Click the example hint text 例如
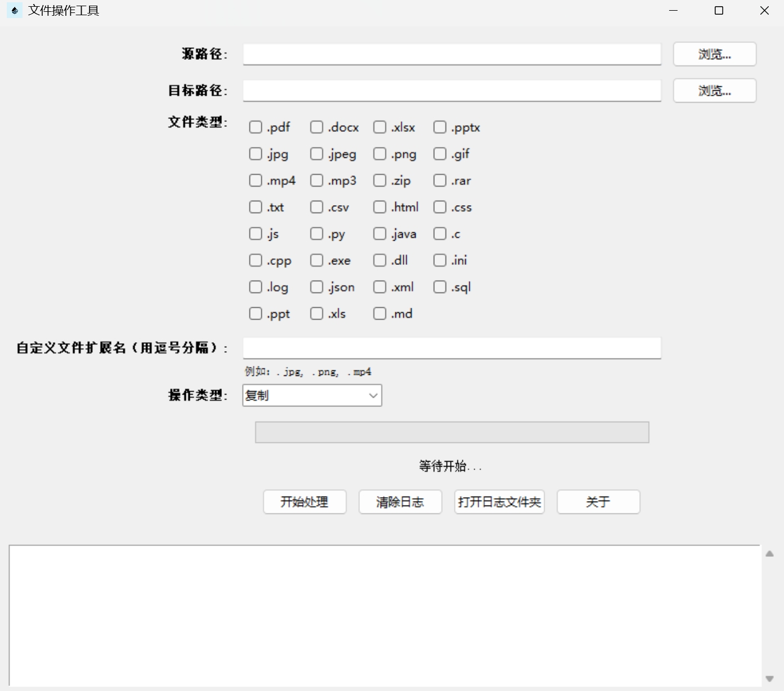 (308, 371)
